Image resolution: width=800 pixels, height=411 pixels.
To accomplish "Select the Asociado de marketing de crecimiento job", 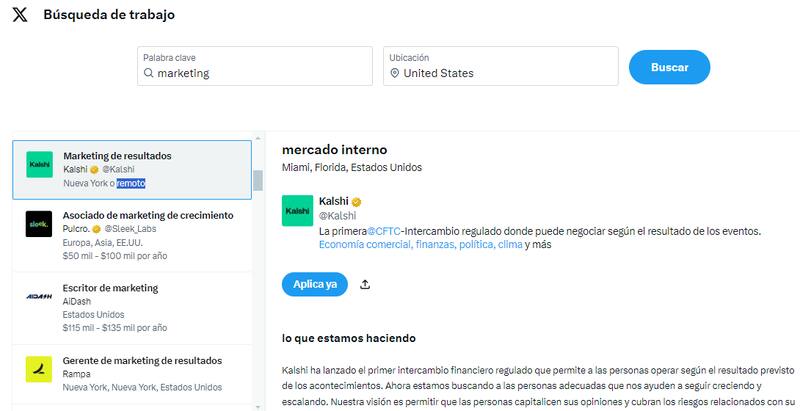I will [x=148, y=215].
